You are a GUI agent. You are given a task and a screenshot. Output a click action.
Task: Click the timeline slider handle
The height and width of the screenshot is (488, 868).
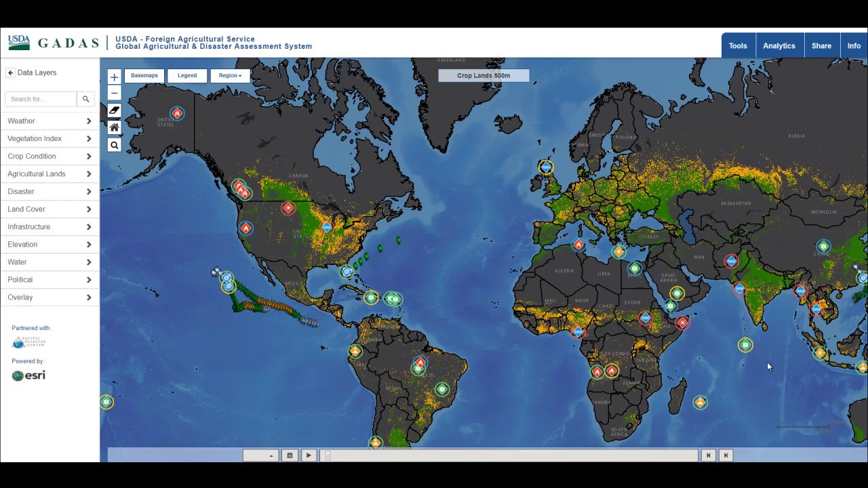point(328,455)
